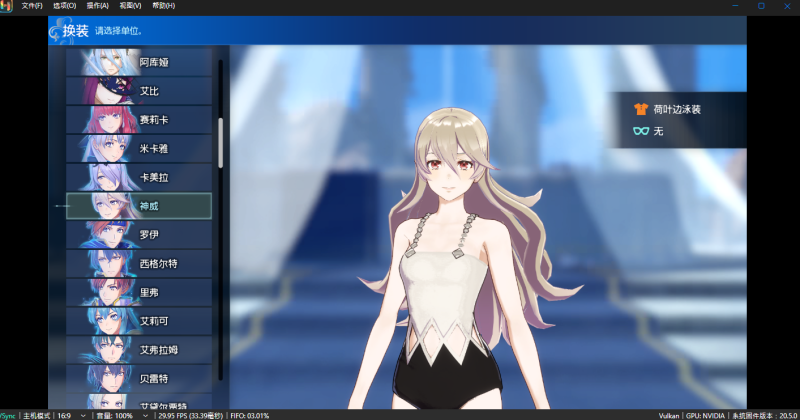The image size is (800, 420).
Task: Click 贝雷特's portrait thumbnail
Action: tap(108, 379)
